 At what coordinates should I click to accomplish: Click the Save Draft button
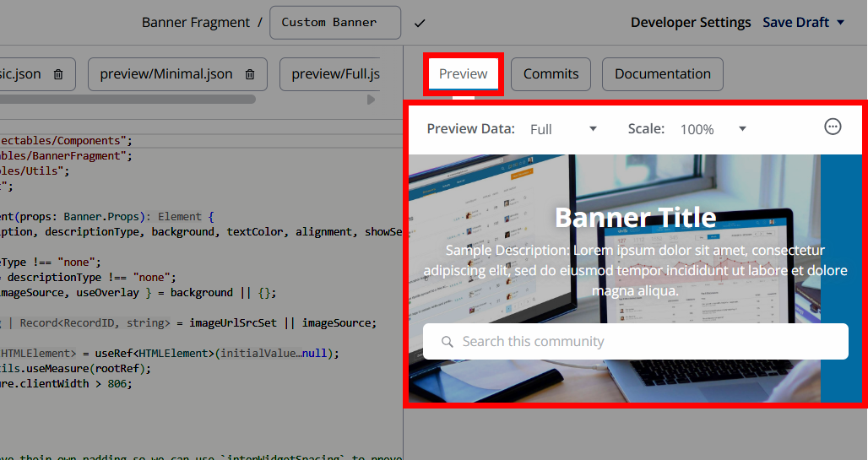click(795, 23)
